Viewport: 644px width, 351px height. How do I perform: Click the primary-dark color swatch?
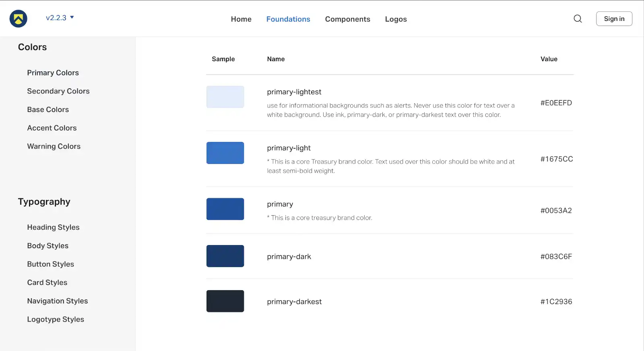pyautogui.click(x=225, y=256)
